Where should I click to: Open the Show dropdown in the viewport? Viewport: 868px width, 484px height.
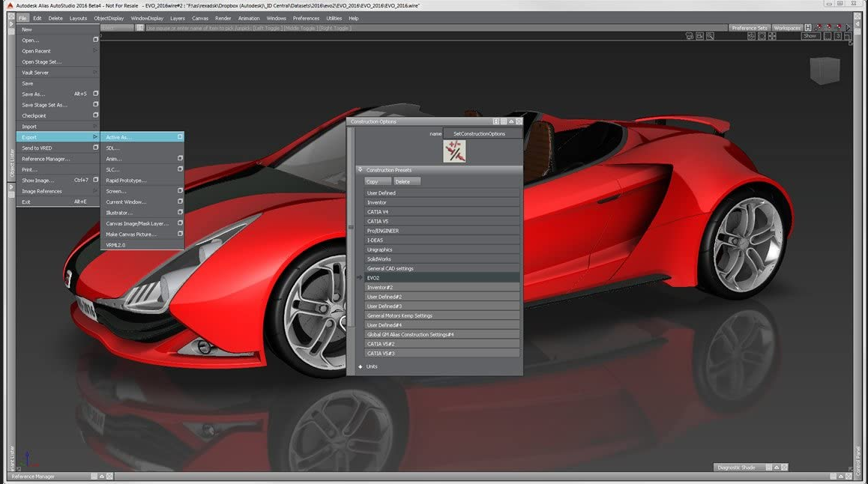[x=810, y=36]
